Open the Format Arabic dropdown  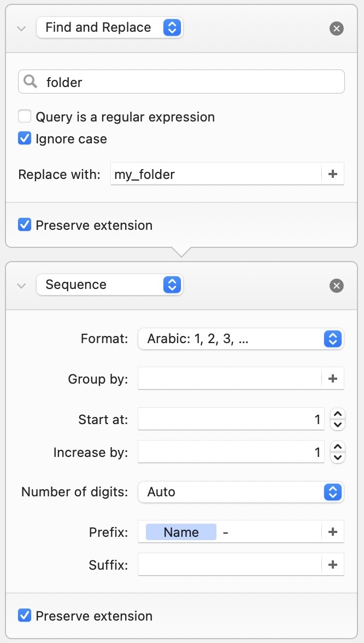coord(241,339)
